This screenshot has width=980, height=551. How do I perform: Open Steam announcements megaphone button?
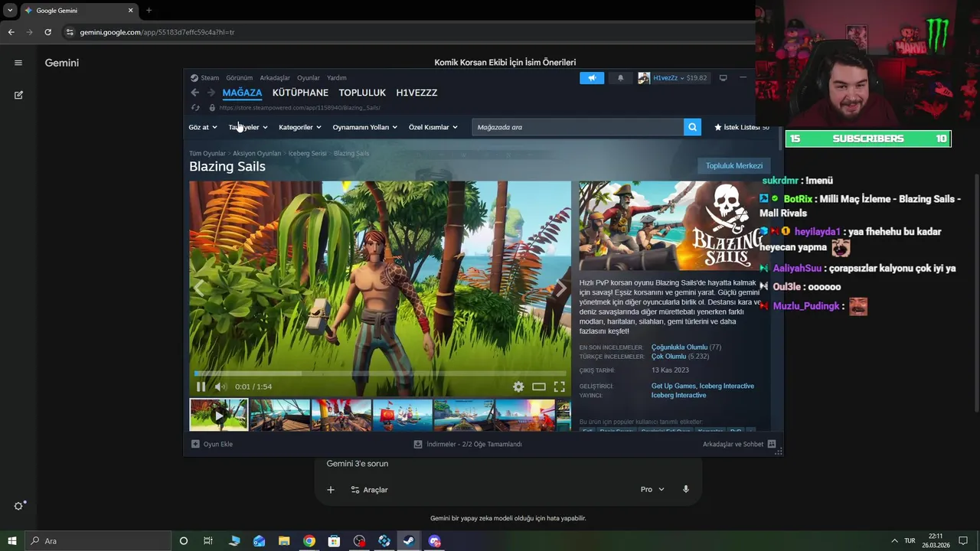point(592,78)
